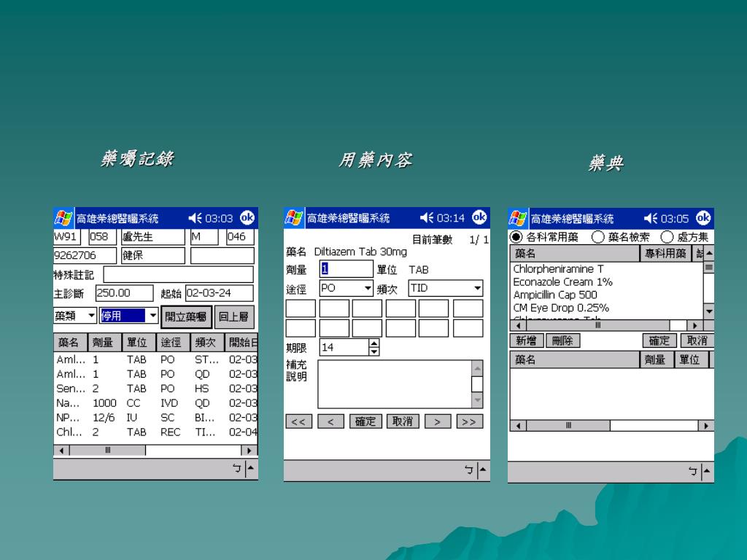This screenshot has width=747, height=560.
Task: Click 藥名 column header in 藥囑記錄 table
Action: tap(70, 343)
